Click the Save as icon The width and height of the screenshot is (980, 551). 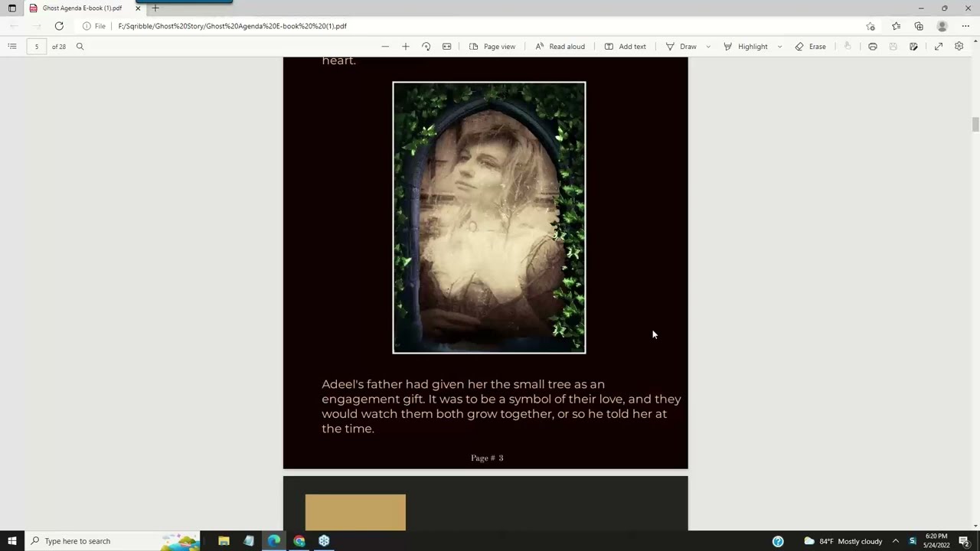pos(913,47)
